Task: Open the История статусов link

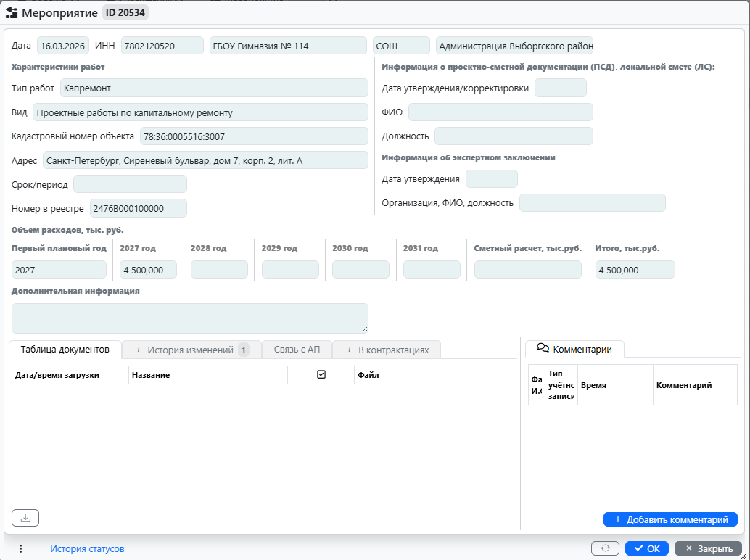Action: (87, 548)
